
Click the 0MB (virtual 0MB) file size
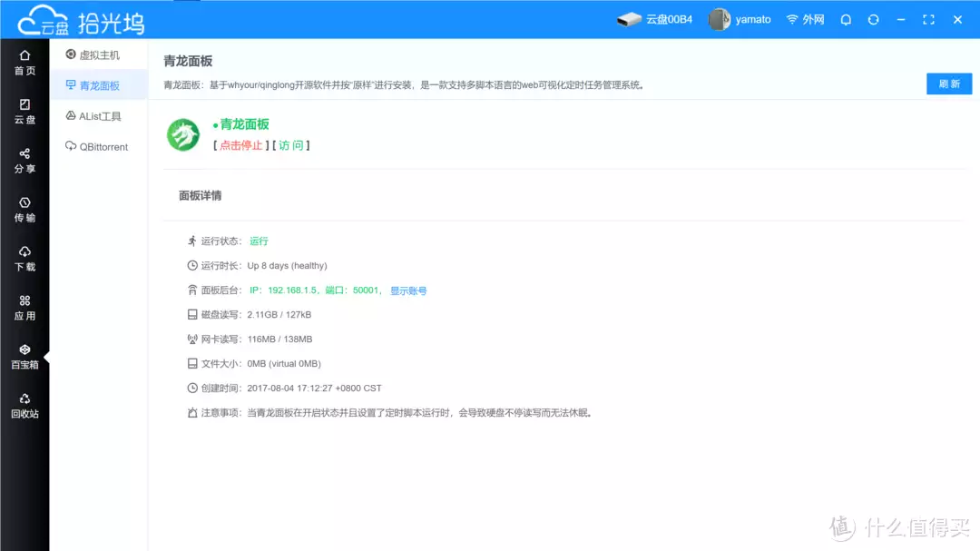click(x=284, y=363)
